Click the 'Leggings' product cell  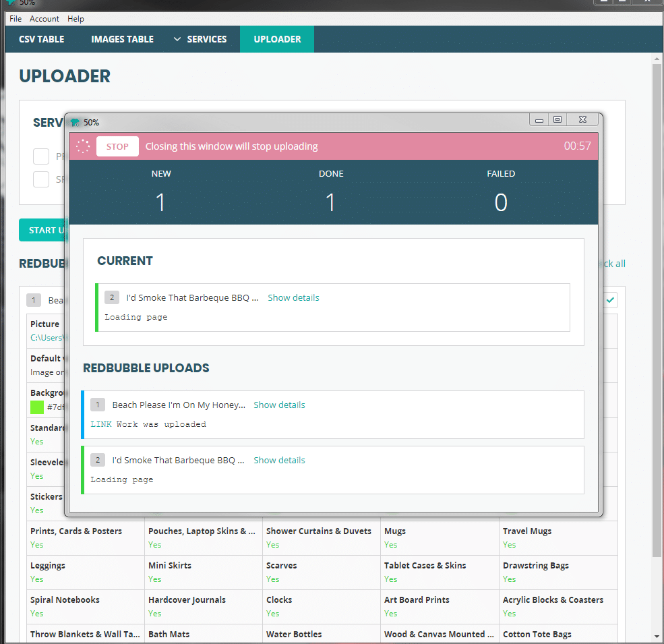pyautogui.click(x=86, y=573)
